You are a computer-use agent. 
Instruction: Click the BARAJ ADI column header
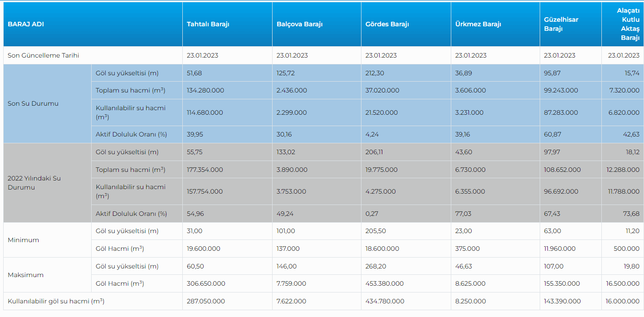(26, 24)
